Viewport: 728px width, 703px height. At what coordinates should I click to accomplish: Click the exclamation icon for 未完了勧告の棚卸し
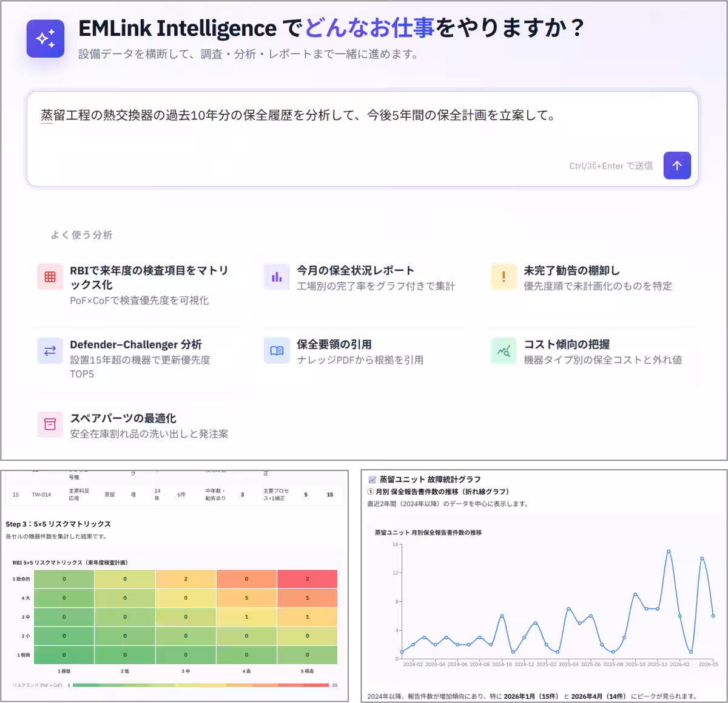[504, 277]
